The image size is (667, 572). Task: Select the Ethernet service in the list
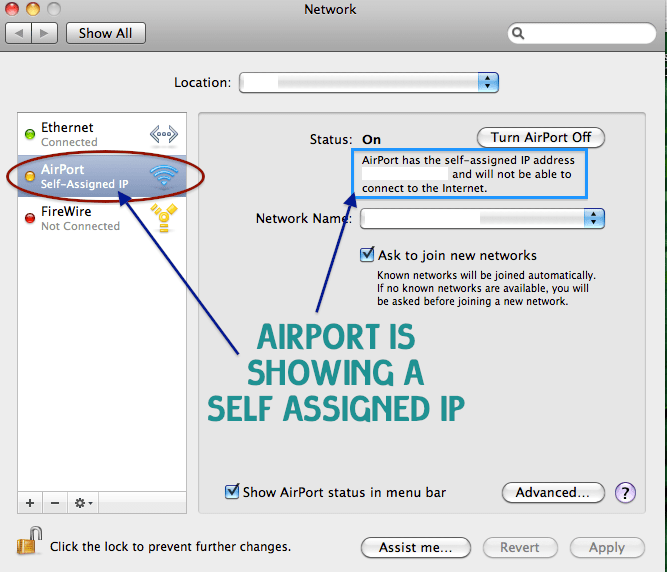102,134
